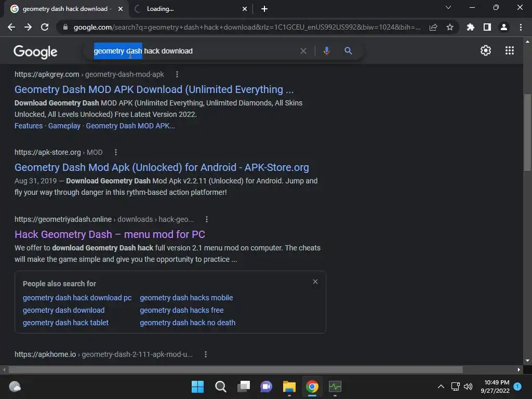532x399 pixels.
Task: Toggle the Chrome side panel
Action: tap(487, 27)
